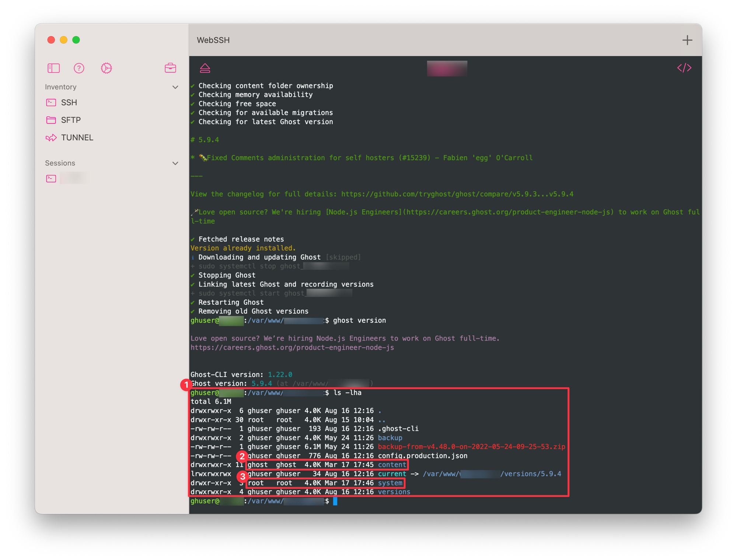Click the briefcase toolbox icon
The image size is (737, 560).
[x=170, y=68]
